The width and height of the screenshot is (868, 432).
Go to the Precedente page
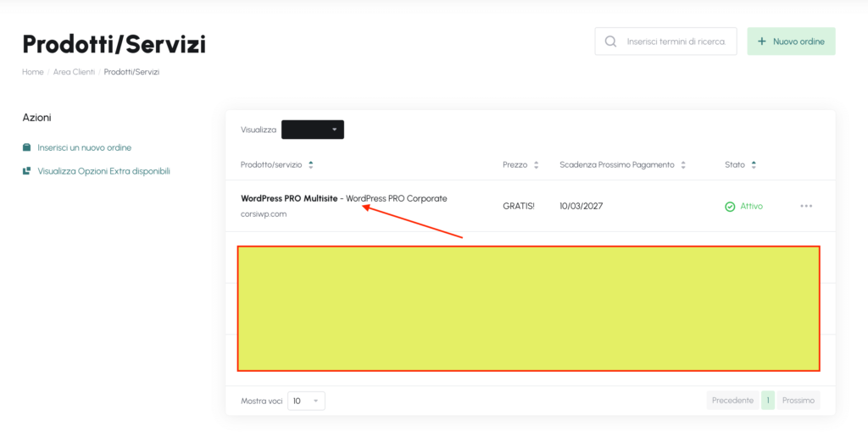click(732, 401)
